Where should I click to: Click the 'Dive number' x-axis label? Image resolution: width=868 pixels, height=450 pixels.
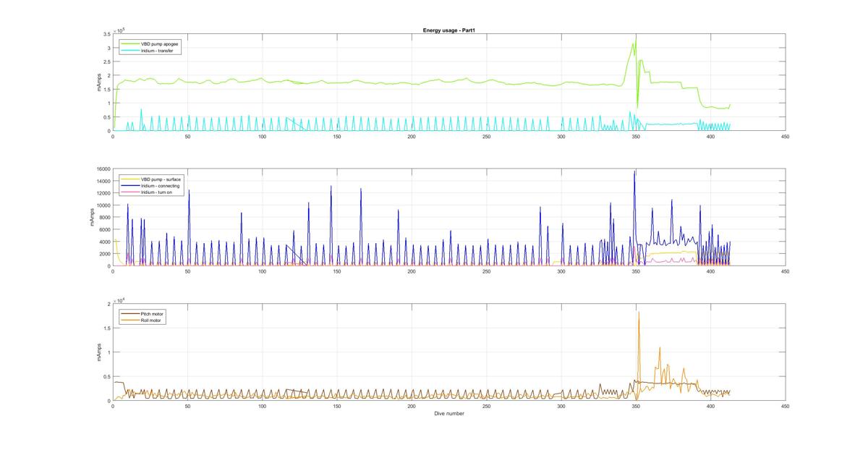click(449, 414)
